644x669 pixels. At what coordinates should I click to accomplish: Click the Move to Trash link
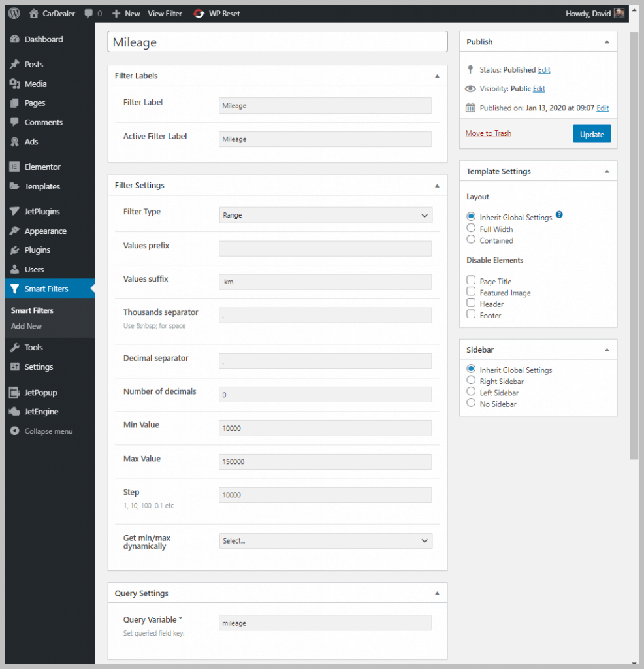pos(488,133)
